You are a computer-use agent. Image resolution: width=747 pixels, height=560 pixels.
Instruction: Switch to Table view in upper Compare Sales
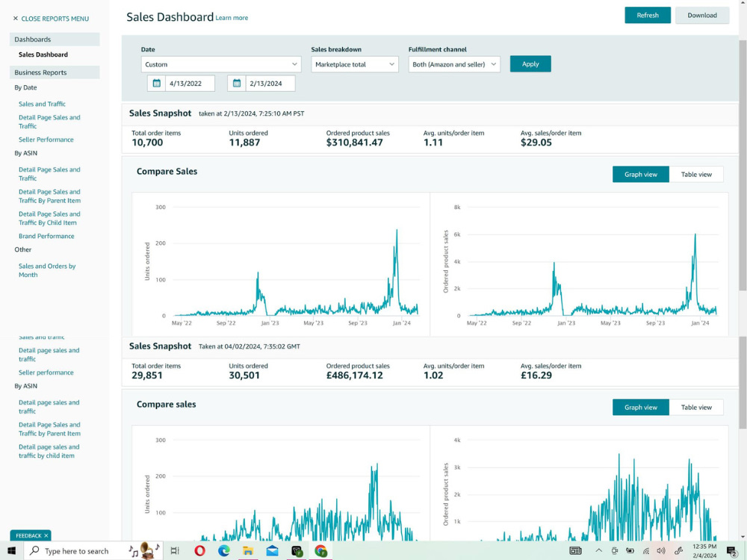pos(696,174)
